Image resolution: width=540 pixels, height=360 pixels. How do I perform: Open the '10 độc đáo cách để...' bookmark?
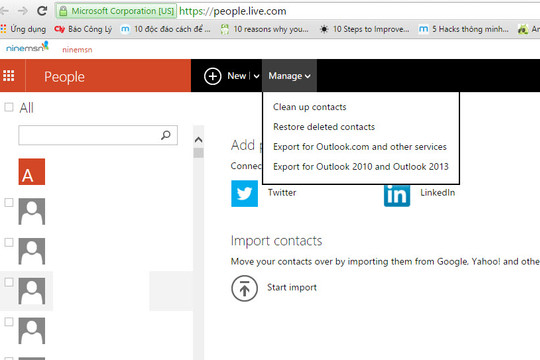pos(165,29)
